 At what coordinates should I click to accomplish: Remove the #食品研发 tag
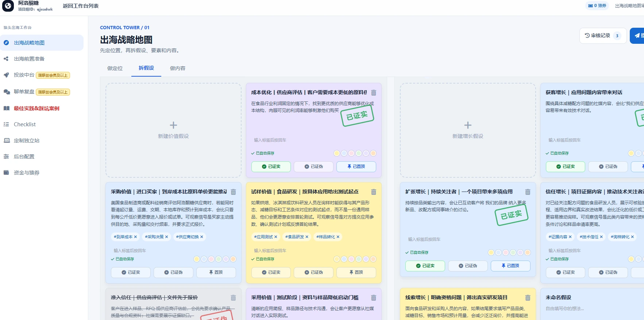click(307, 237)
